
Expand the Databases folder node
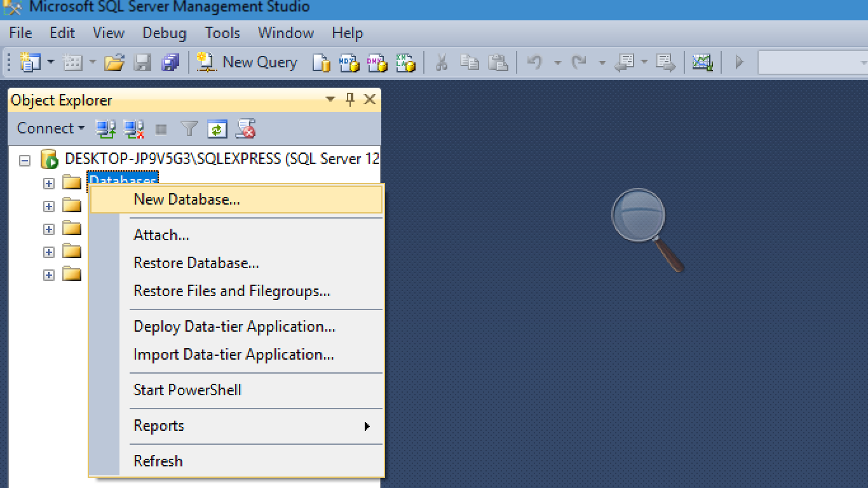49,184
